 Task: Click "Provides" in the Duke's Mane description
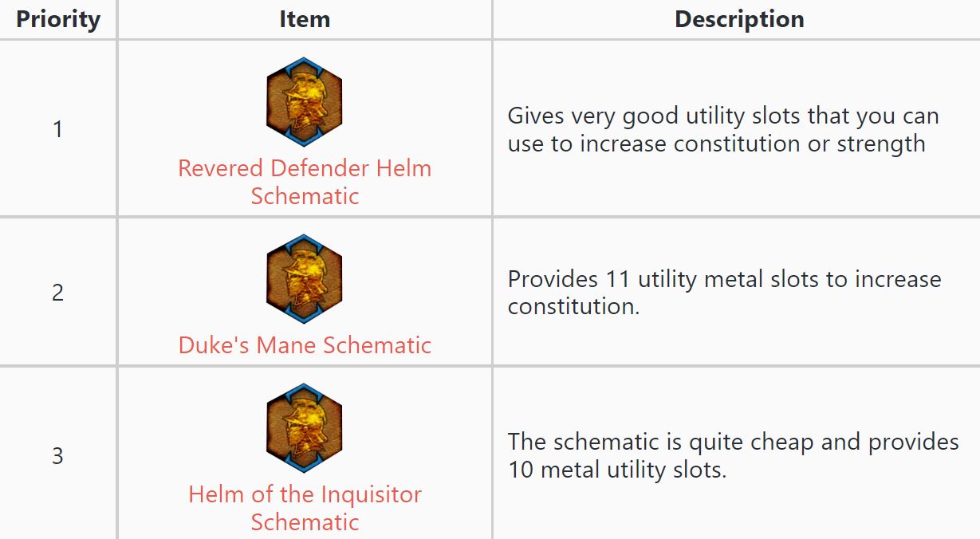click(552, 280)
